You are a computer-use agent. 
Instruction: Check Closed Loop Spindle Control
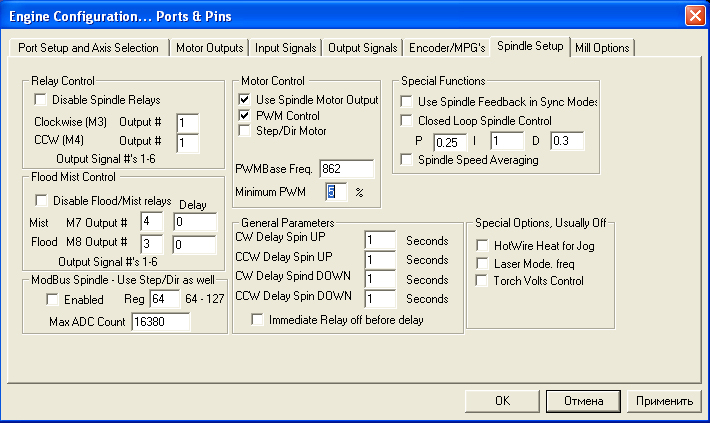point(407,121)
